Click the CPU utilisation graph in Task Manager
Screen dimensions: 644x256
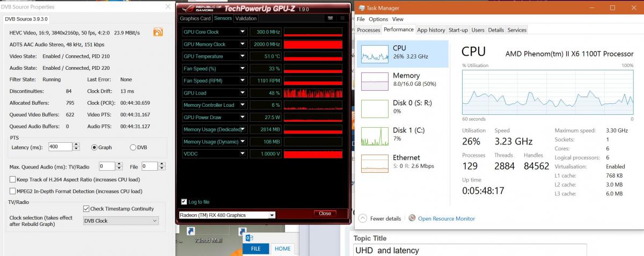click(x=547, y=92)
